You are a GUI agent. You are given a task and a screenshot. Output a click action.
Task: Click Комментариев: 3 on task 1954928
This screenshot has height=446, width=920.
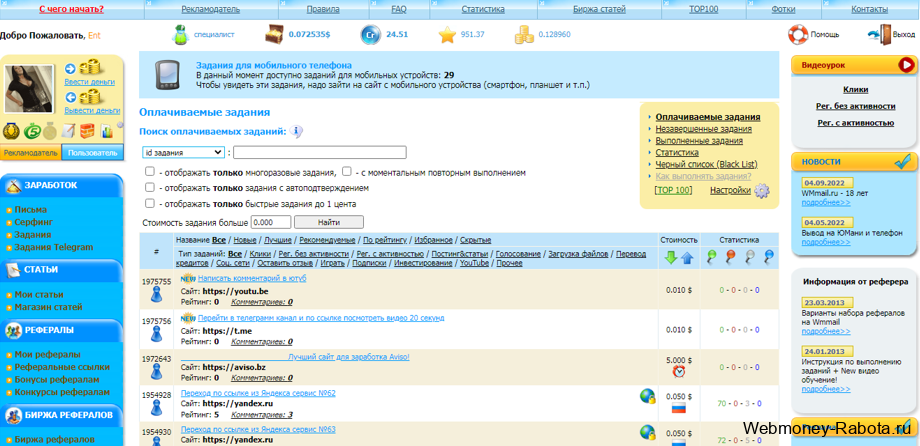(262, 415)
